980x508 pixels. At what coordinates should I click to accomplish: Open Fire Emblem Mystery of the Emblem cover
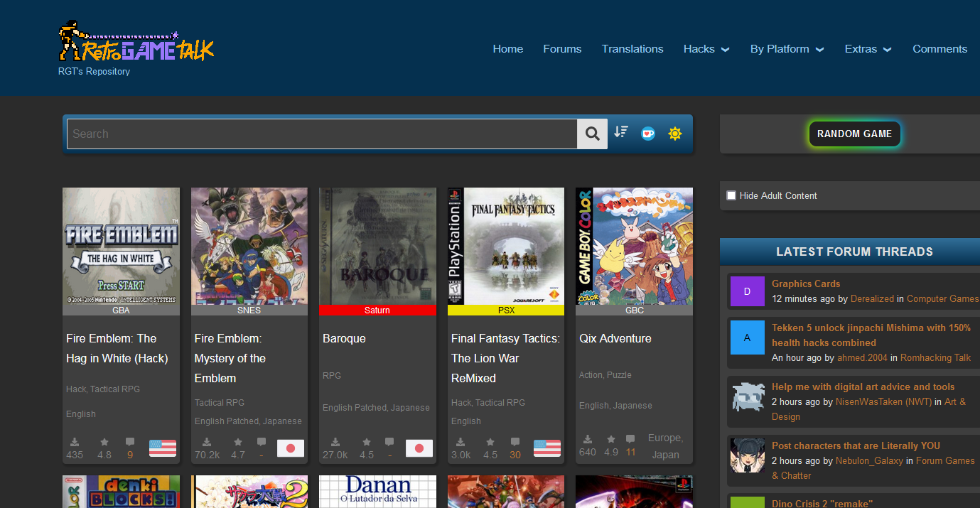pyautogui.click(x=249, y=247)
